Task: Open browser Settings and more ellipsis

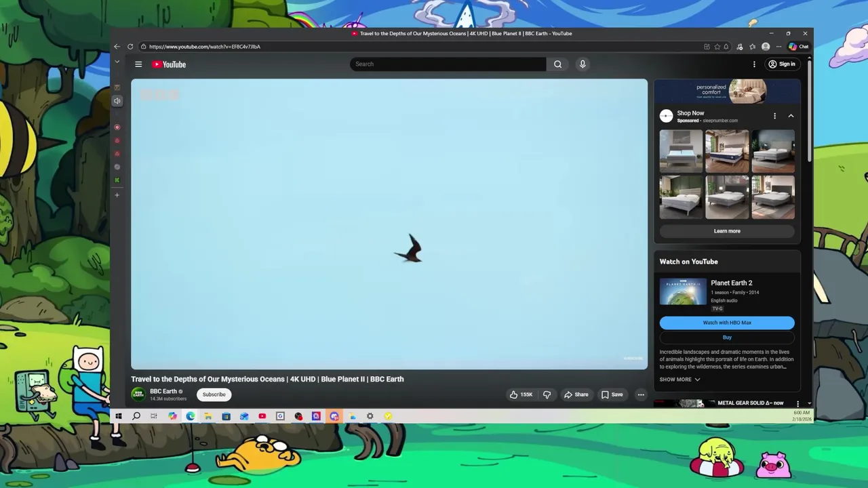Action: (x=778, y=47)
